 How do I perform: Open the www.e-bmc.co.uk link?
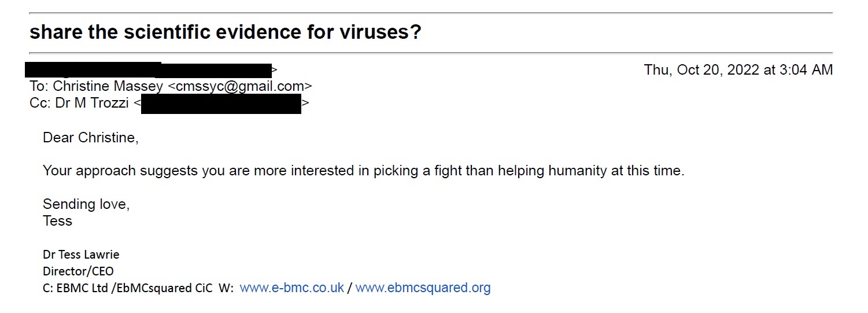pos(292,288)
